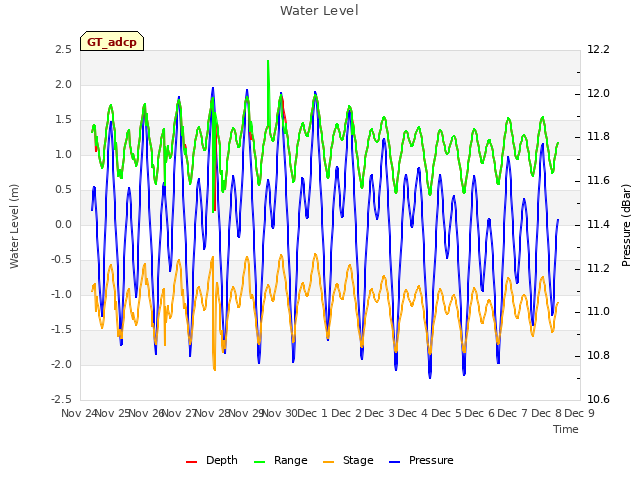Viewport: 640px width, 480px height.
Task: Click the Water Level (m) axis label
Action: pyautogui.click(x=14, y=226)
